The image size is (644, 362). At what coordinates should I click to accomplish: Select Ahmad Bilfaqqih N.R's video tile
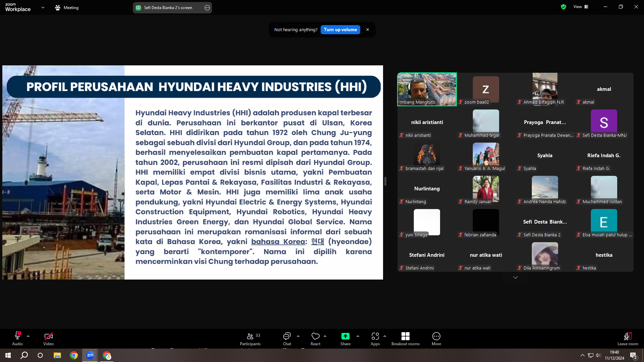tap(545, 89)
